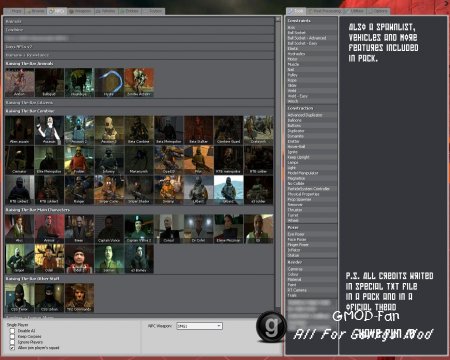Spawn the Beta Metropolice NPC
450x360 pixels.
pos(169,130)
